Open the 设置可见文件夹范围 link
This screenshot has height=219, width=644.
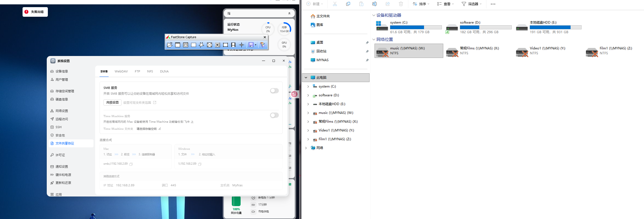tap(140, 103)
